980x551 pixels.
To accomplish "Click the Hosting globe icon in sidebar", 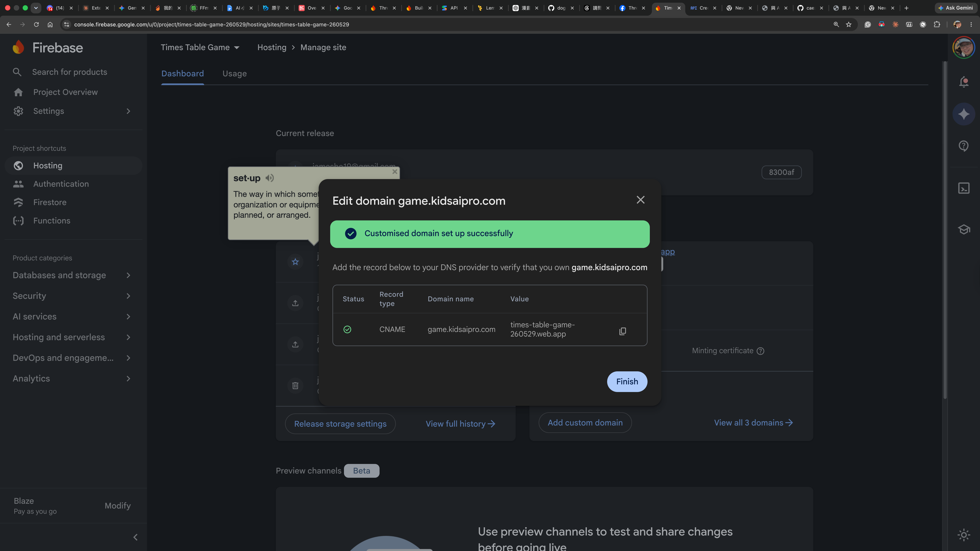I will coord(18,165).
